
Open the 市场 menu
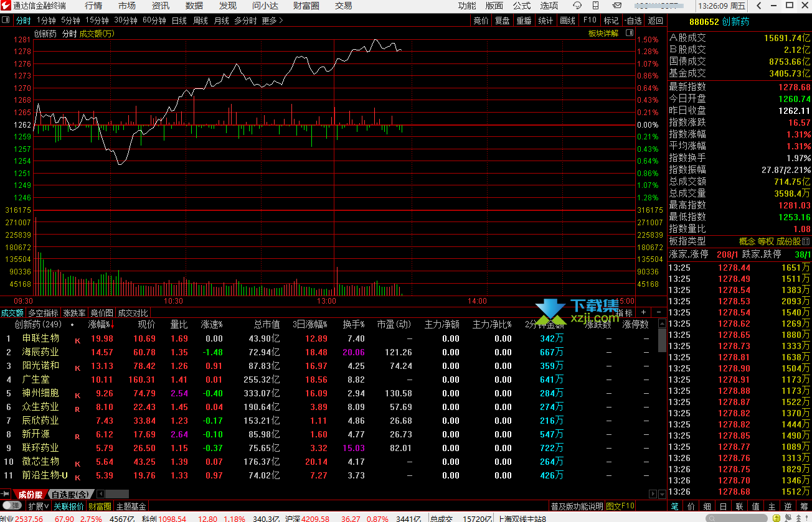127,6
